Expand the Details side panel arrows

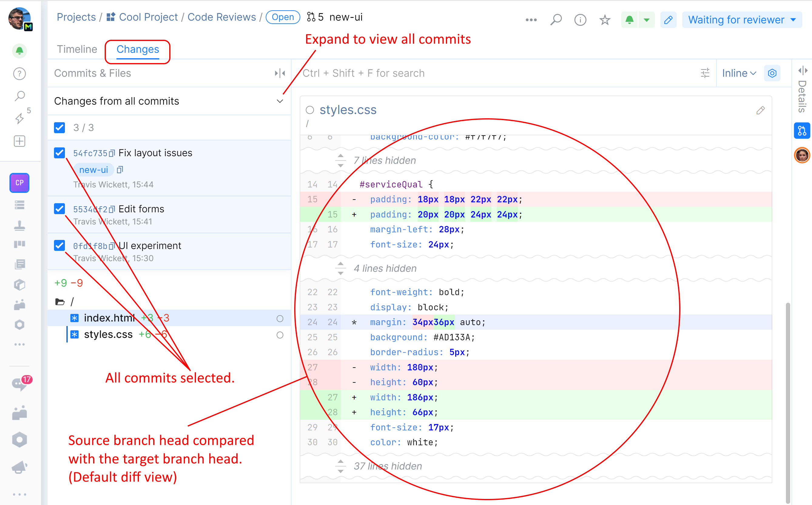tap(803, 70)
